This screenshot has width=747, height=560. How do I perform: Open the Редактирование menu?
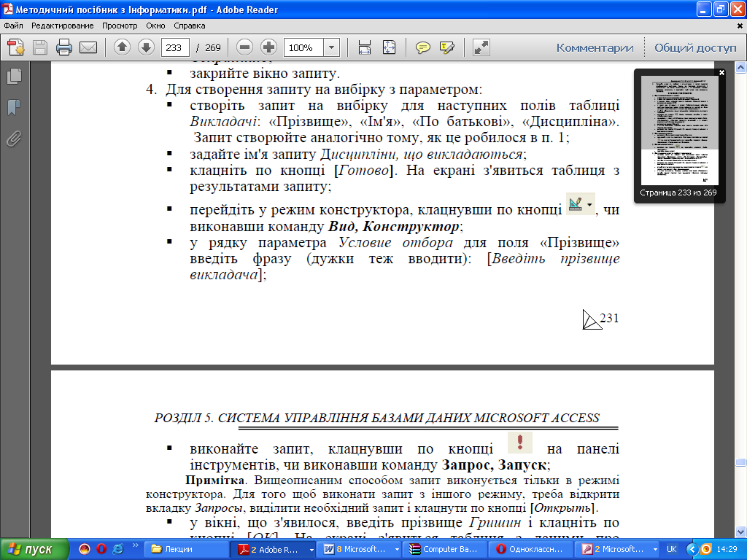tap(63, 26)
